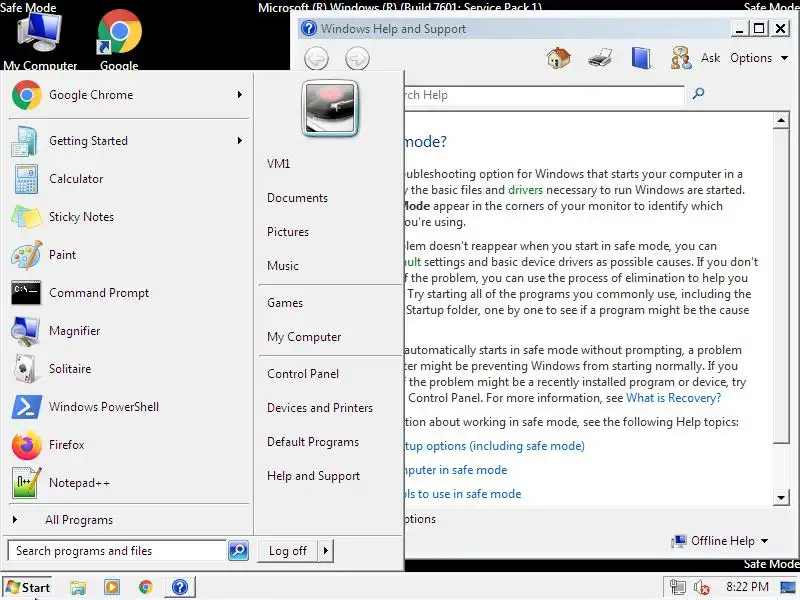This screenshot has height=600, width=800.
Task: Click the muted volume tray icon
Action: [702, 587]
